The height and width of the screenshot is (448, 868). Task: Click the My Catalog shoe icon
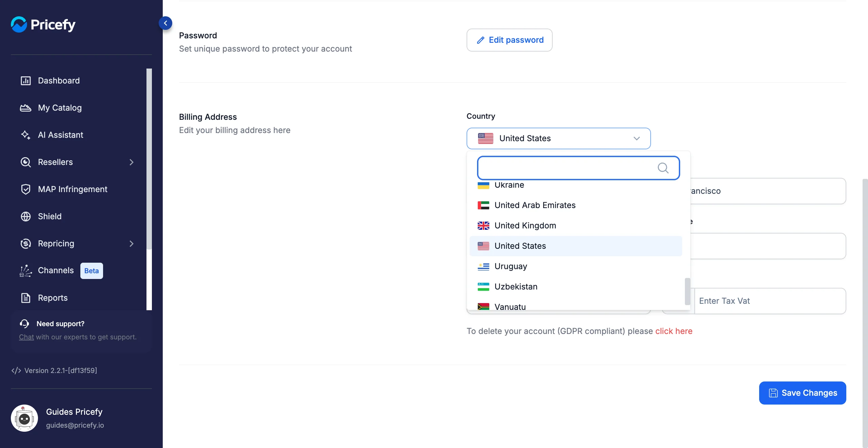[26, 108]
